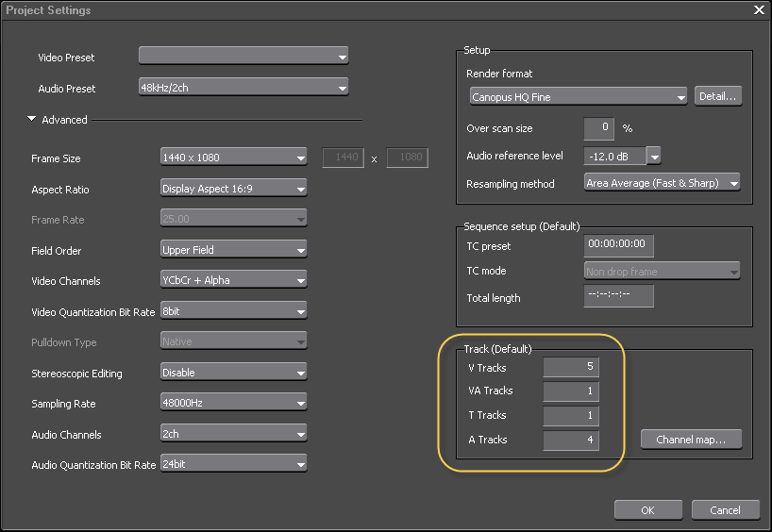The image size is (772, 532).
Task: Click OK to confirm settings
Action: tap(647, 510)
